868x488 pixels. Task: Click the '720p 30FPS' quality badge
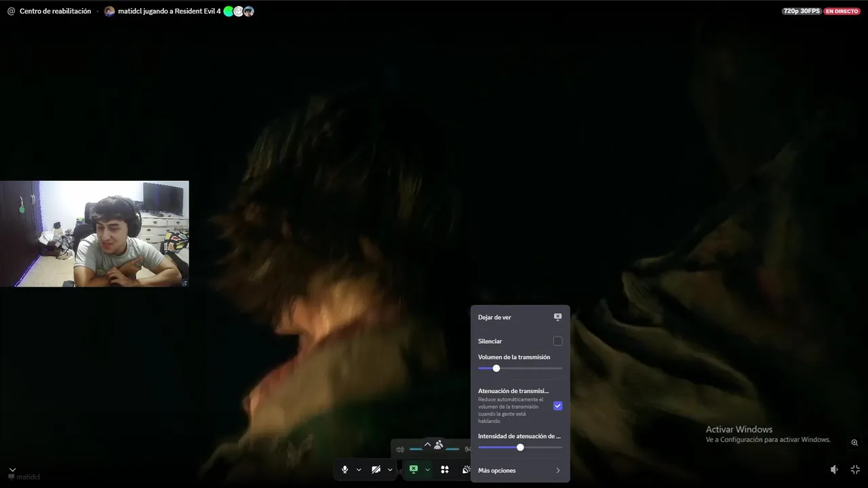click(x=801, y=12)
